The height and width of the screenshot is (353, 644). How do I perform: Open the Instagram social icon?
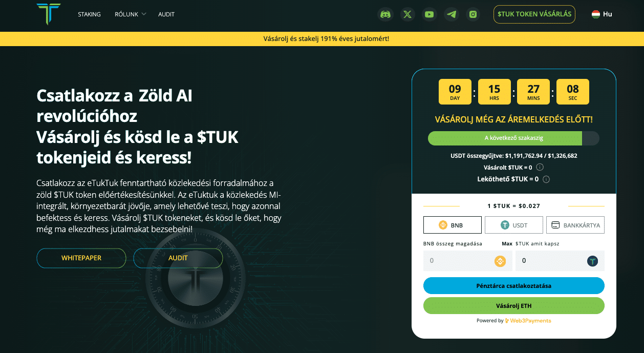(474, 14)
